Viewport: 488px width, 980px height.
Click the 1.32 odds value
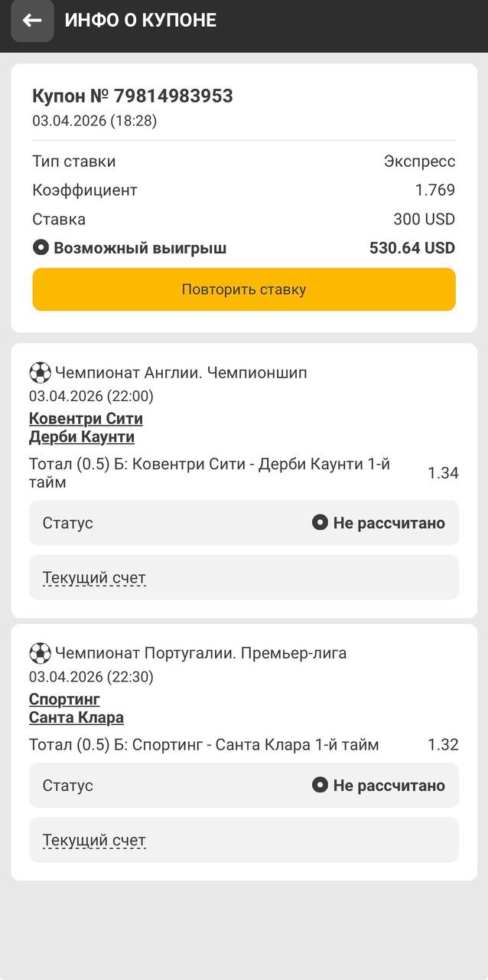[x=443, y=745]
